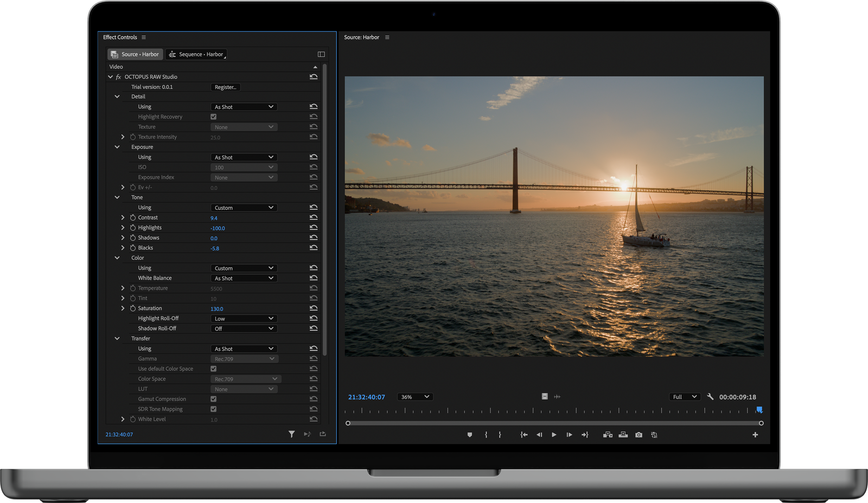Image resolution: width=868 pixels, height=503 pixels.
Task: Open the White Balance dropdown
Action: pyautogui.click(x=244, y=278)
